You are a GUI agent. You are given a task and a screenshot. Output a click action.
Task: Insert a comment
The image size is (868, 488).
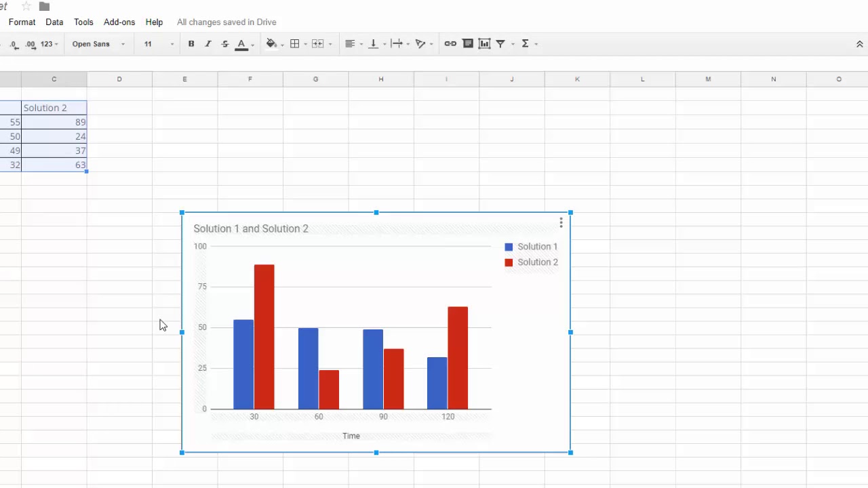pyautogui.click(x=468, y=44)
